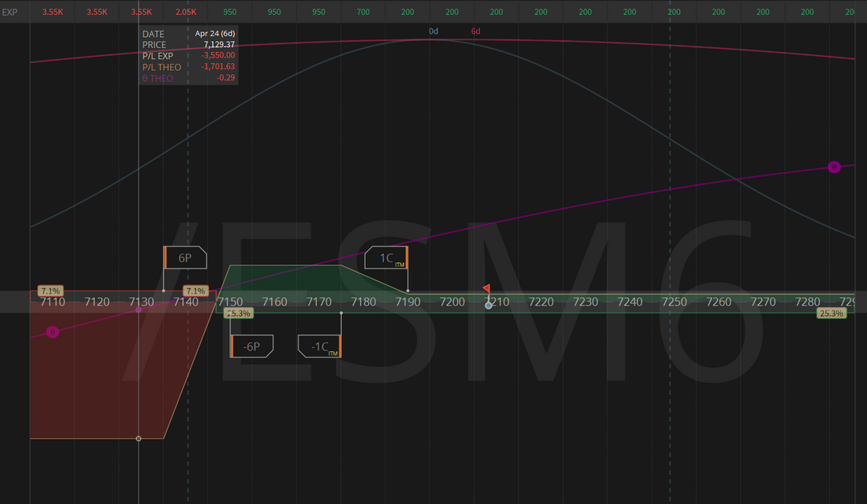The width and height of the screenshot is (867, 504).
Task: Click the 7250 price on the axis
Action: click(x=674, y=302)
